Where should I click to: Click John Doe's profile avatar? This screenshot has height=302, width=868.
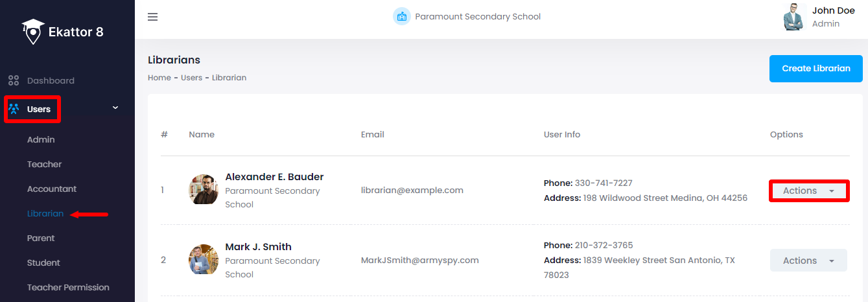795,17
